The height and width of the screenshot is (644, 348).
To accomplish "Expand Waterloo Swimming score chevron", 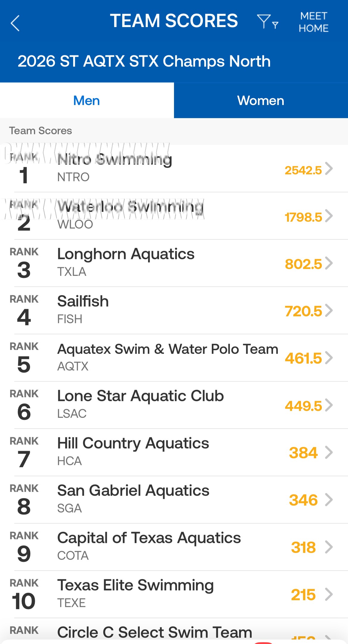I will pos(329,216).
